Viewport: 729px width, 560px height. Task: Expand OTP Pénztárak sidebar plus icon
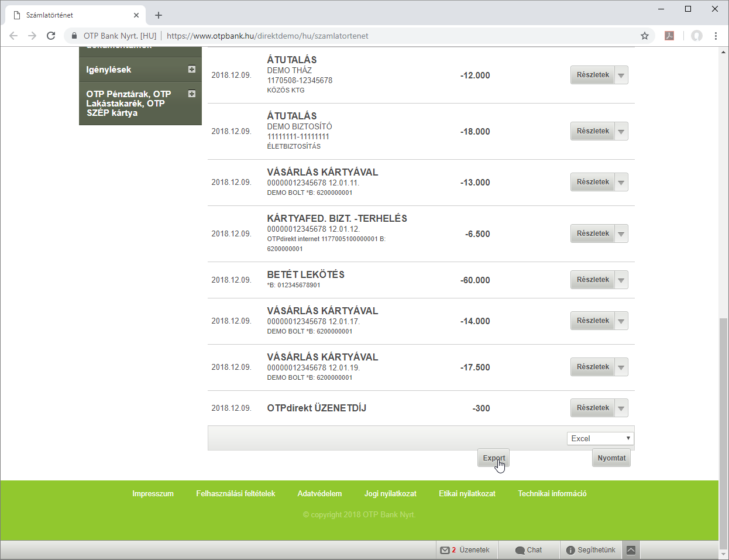tap(192, 94)
